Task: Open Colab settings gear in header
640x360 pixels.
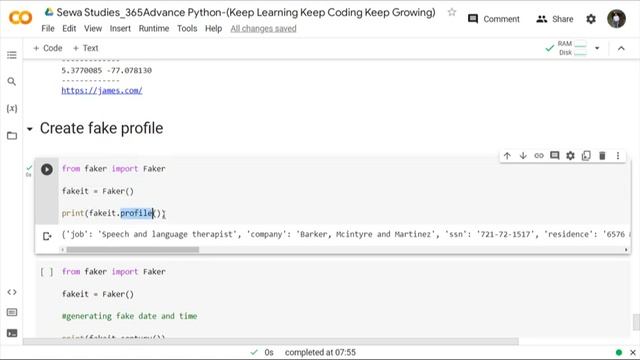Action: coord(591,19)
